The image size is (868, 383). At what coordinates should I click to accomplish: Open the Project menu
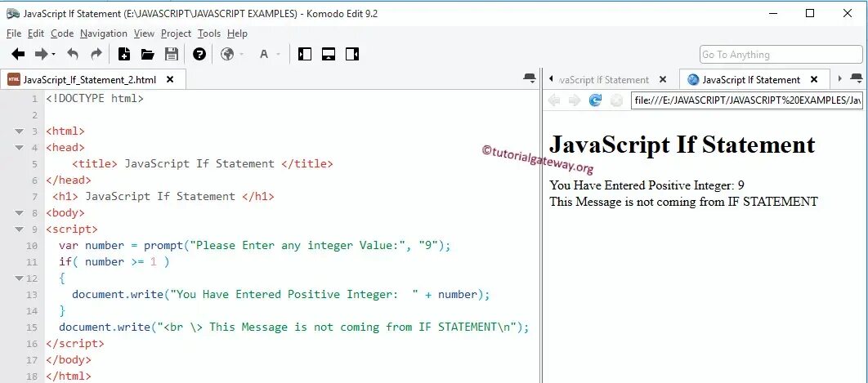(176, 33)
